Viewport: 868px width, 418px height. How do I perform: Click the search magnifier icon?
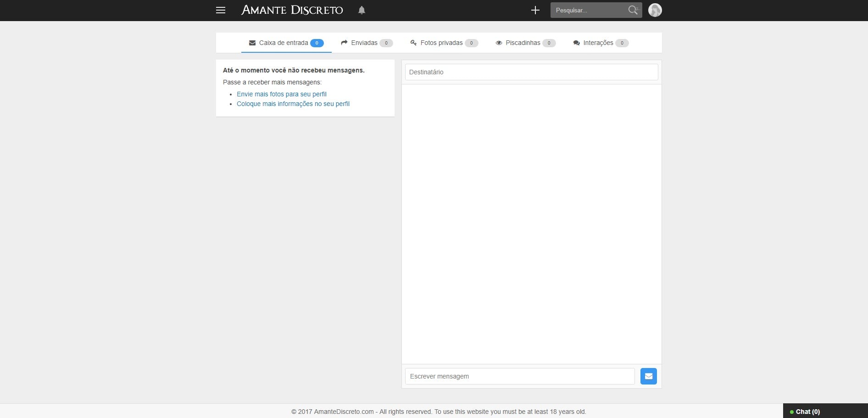(634, 10)
